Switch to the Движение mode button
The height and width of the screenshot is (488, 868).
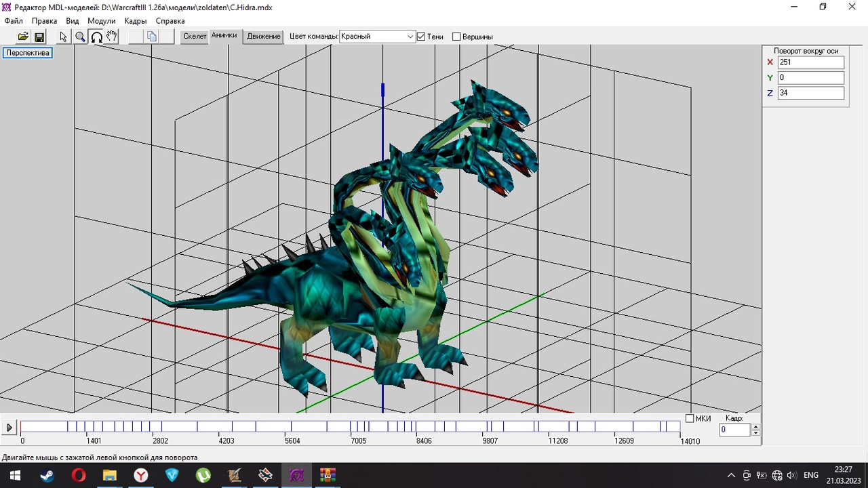click(x=263, y=37)
